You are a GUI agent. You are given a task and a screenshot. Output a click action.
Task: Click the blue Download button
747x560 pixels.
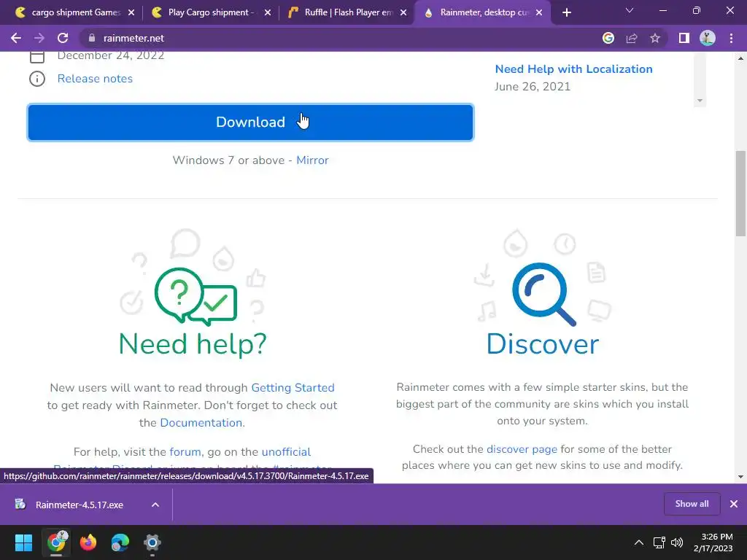coord(251,122)
